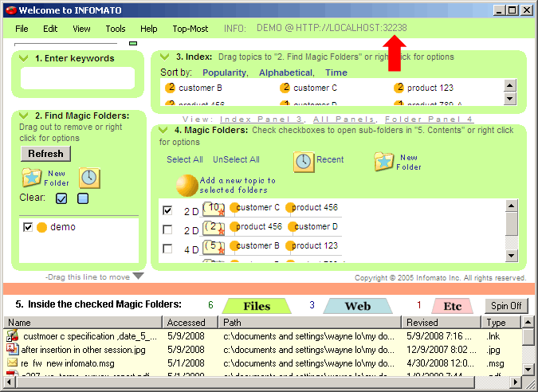Switch to the Etc tab
Image resolution: width=538 pixels, height=392 pixels.
(452, 306)
